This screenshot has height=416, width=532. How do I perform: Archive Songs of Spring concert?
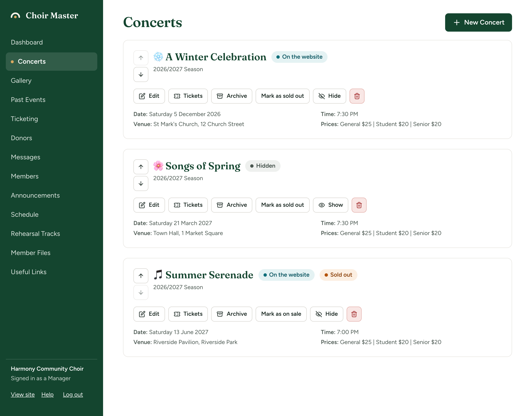pyautogui.click(x=232, y=205)
